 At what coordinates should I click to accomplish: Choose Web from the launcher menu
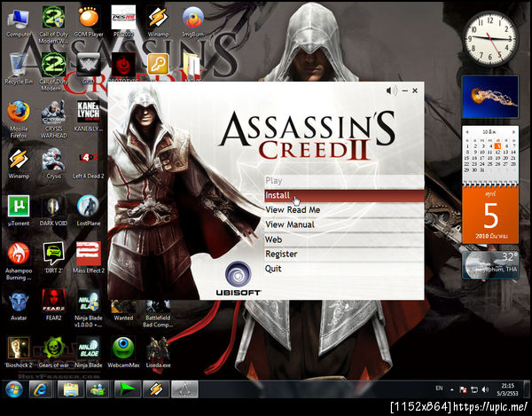(x=344, y=239)
